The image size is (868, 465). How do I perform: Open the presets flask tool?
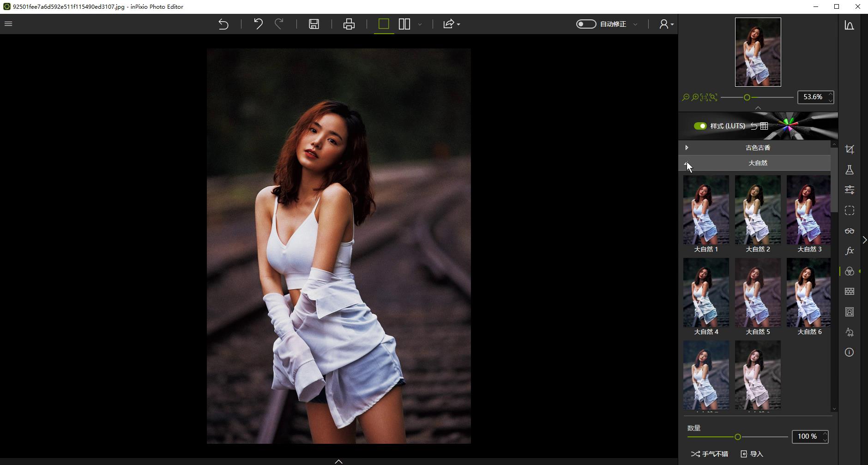(850, 170)
